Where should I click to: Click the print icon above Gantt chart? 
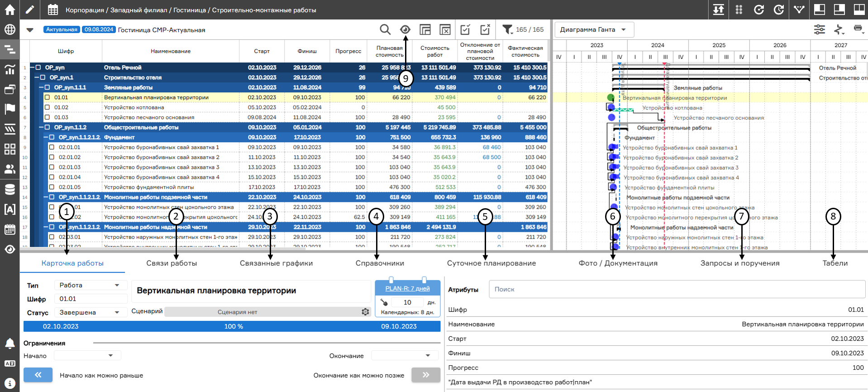tap(858, 29)
